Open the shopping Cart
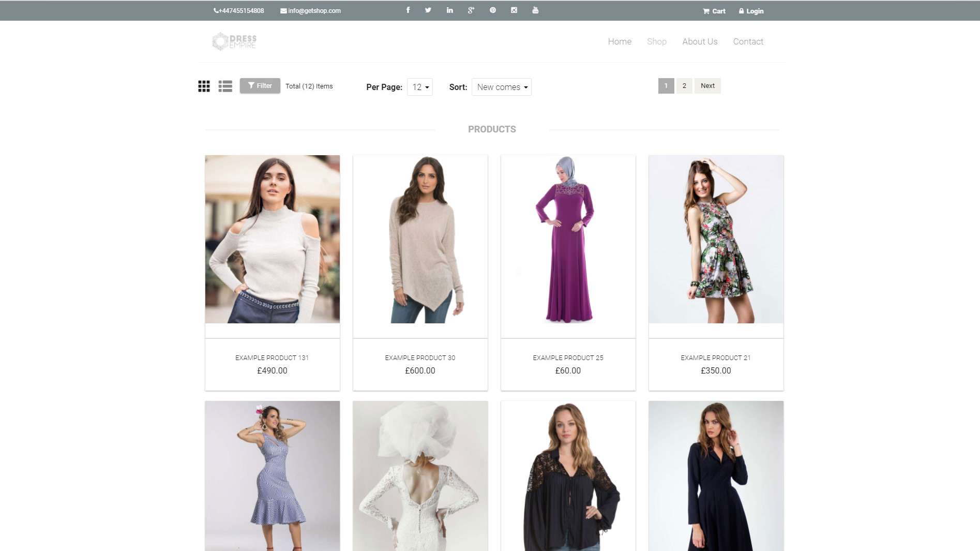 coord(714,11)
